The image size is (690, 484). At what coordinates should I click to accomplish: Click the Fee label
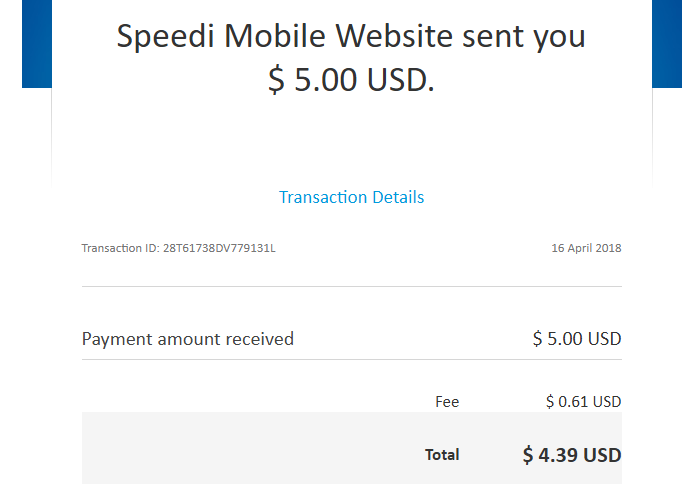pos(447,402)
